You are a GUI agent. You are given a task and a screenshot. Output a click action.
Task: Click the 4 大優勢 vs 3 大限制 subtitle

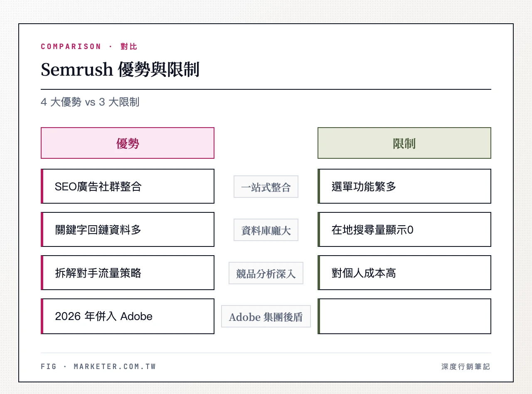click(x=90, y=102)
